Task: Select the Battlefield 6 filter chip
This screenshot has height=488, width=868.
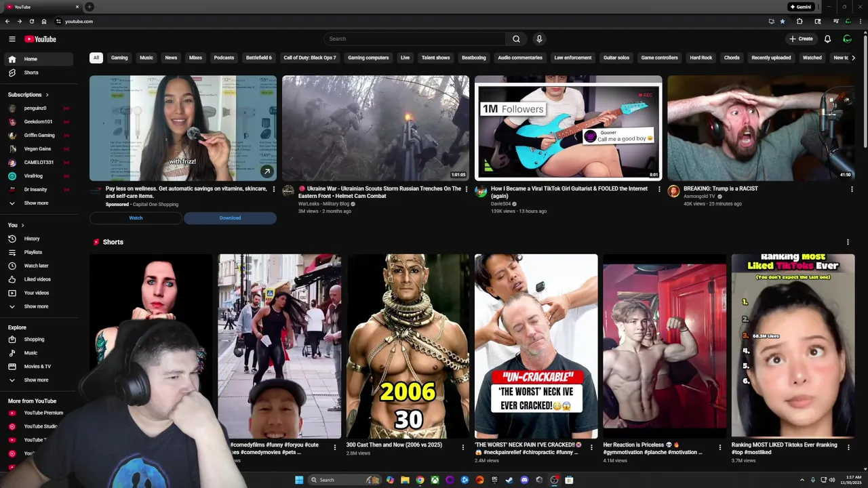Action: click(x=258, y=58)
